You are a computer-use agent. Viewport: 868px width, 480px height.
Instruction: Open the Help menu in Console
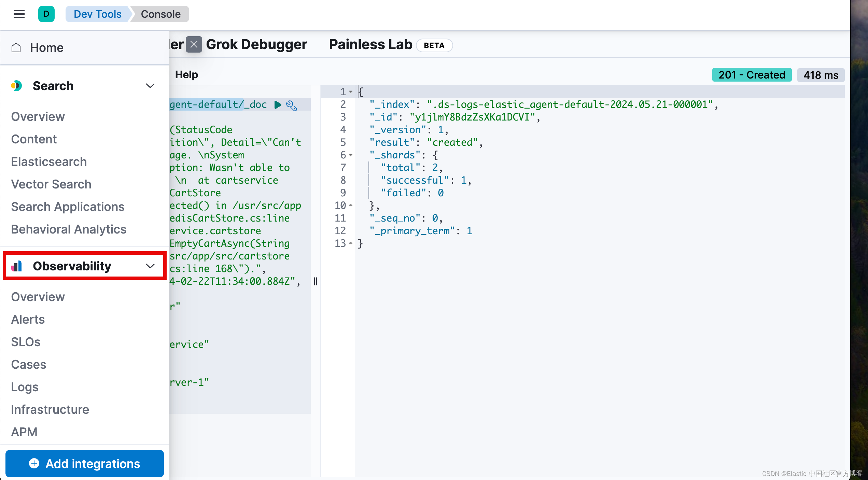(x=186, y=74)
